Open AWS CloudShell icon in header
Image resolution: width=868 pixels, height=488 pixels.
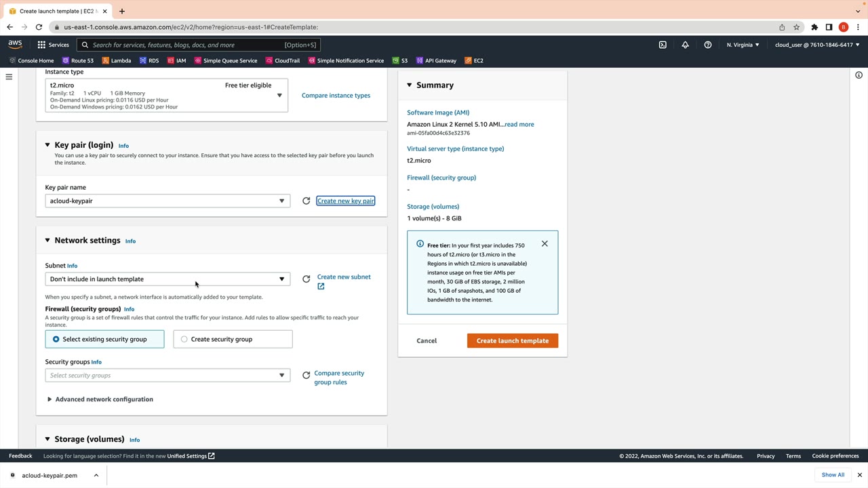click(663, 45)
